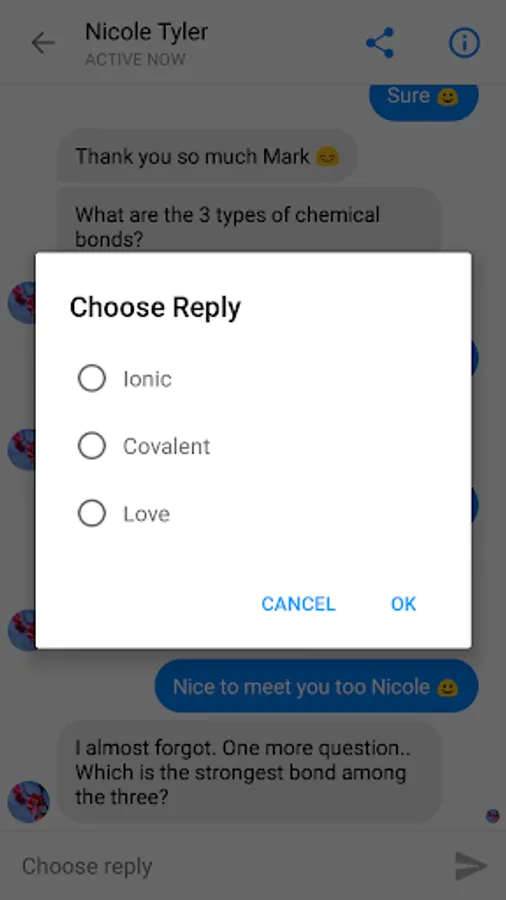This screenshot has height=900, width=506.
Task: Open the share icon in header
Action: point(380,43)
